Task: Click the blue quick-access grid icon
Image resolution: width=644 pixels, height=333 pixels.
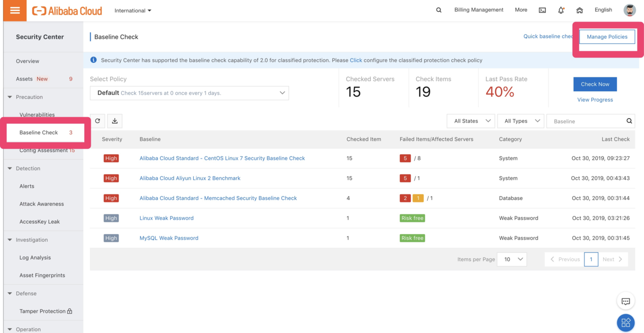Action: (x=625, y=323)
